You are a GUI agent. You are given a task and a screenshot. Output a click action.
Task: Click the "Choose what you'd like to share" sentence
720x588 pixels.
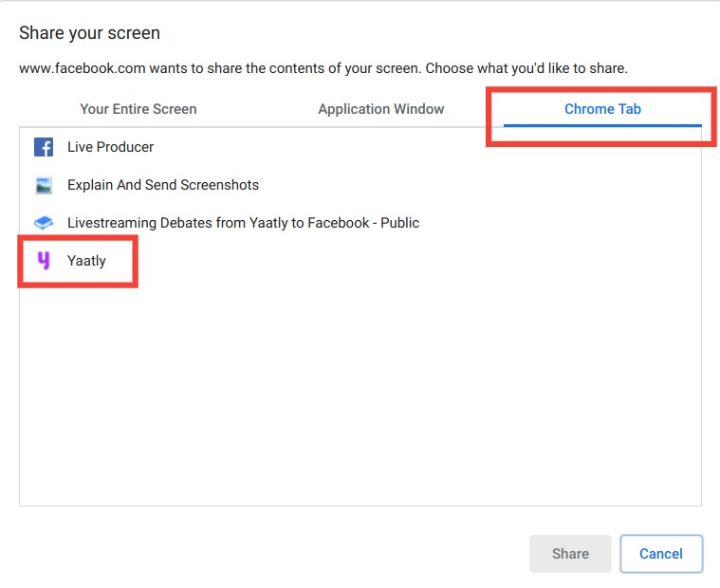tap(526, 68)
